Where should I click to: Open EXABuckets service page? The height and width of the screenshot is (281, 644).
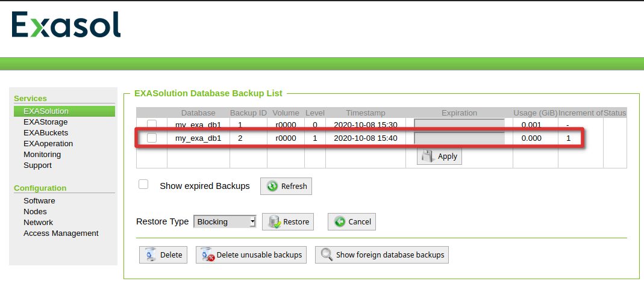coord(46,132)
